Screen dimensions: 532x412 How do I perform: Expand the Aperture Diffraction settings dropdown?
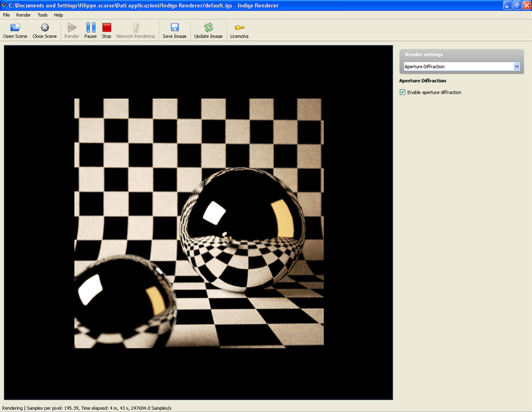517,67
